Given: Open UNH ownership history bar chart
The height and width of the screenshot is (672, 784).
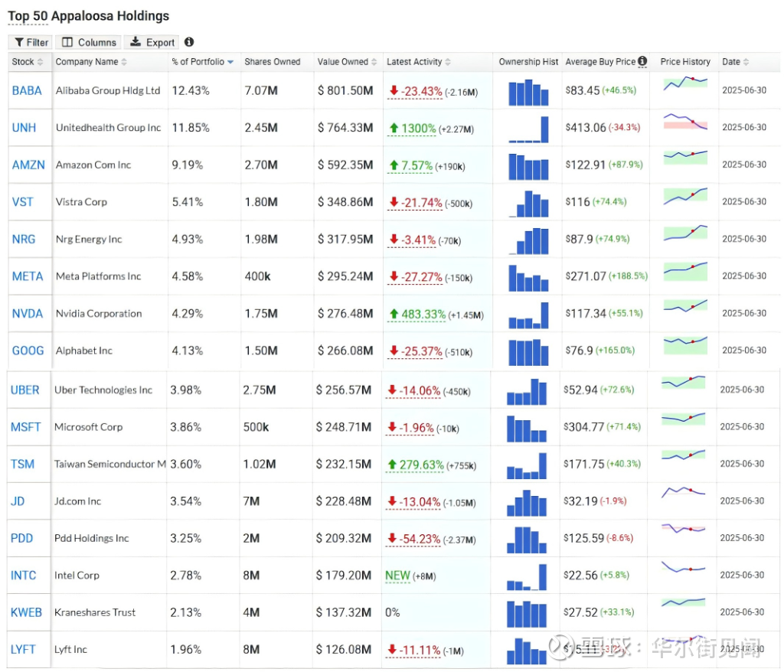Looking at the screenshot, I should click(x=528, y=129).
